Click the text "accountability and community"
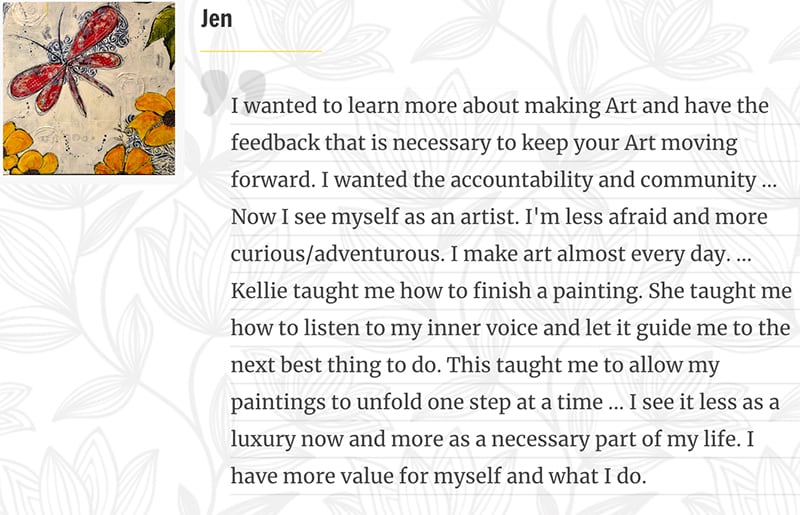 point(603,180)
